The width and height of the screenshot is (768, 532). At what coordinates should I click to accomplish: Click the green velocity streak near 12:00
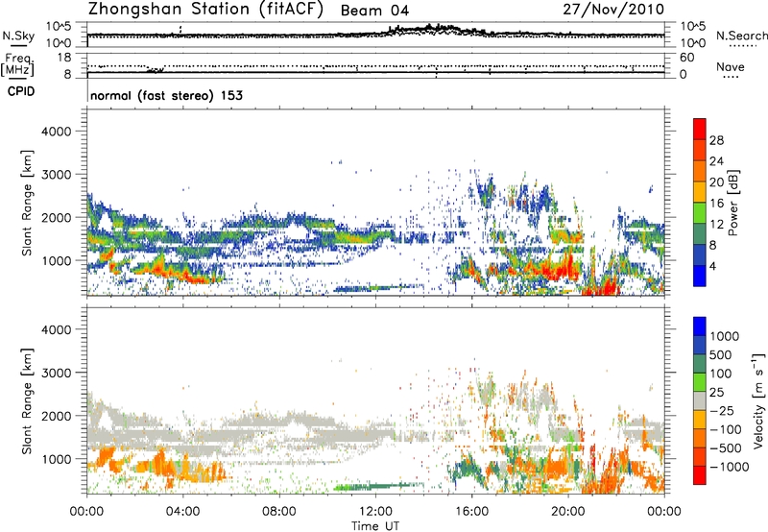(x=377, y=486)
